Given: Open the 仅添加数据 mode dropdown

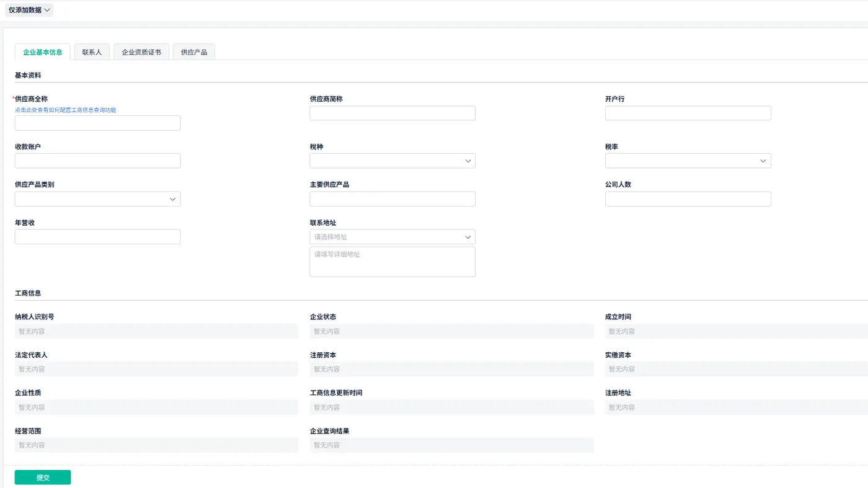Looking at the screenshot, I should click(x=29, y=10).
